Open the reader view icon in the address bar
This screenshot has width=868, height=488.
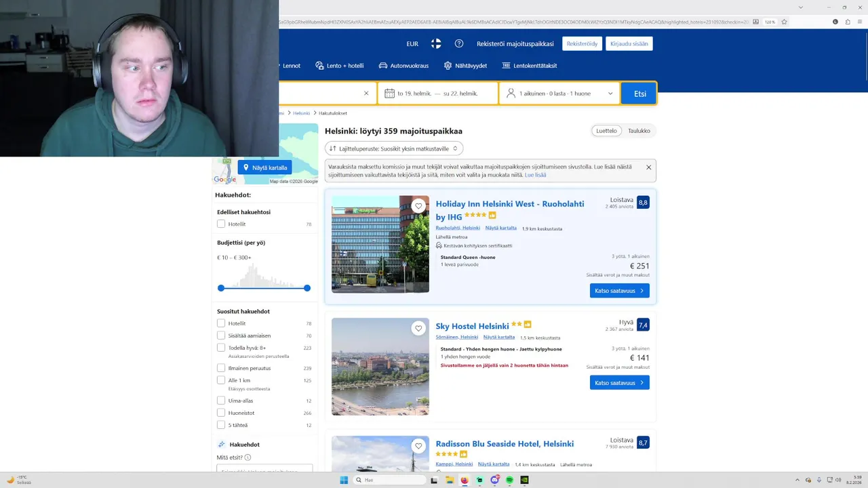coord(756,22)
